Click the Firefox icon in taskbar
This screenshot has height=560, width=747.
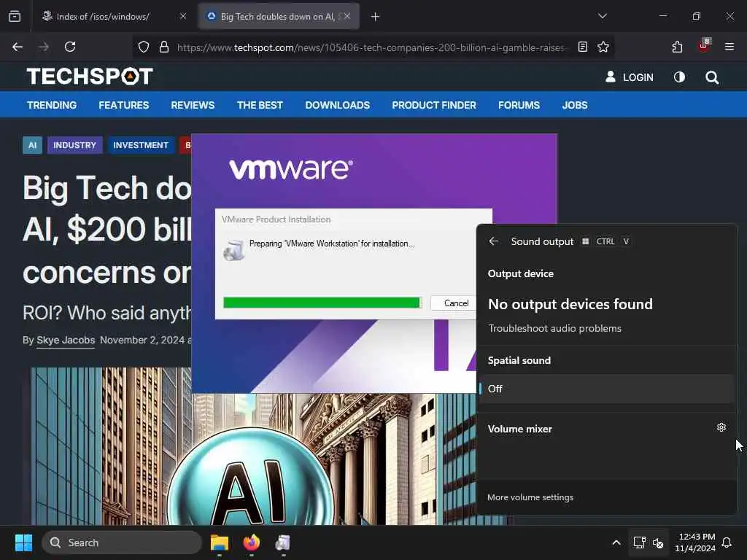(252, 542)
